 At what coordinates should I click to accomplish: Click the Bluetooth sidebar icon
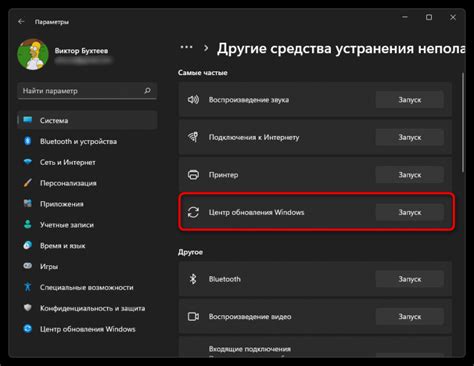click(x=28, y=141)
